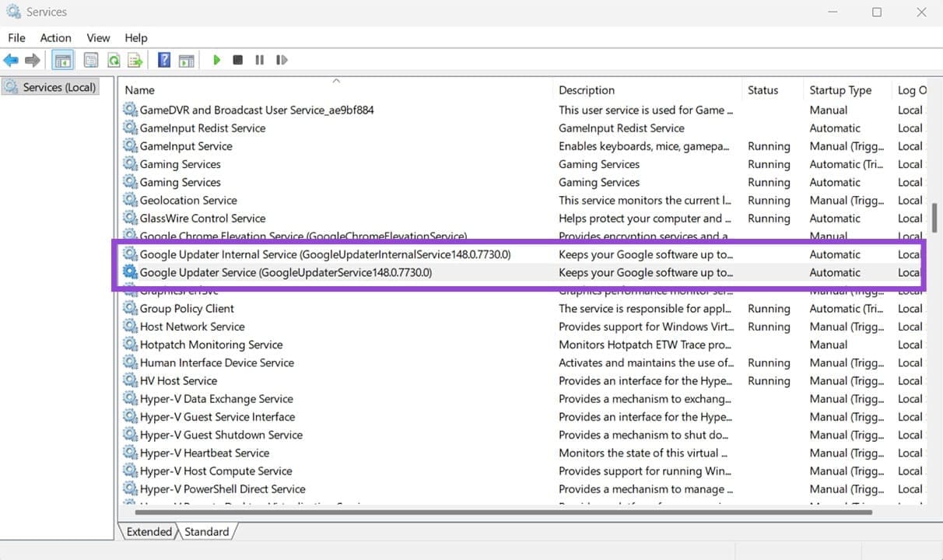Open the View menu
Image resolution: width=943 pixels, height=560 pixels.
click(x=98, y=37)
